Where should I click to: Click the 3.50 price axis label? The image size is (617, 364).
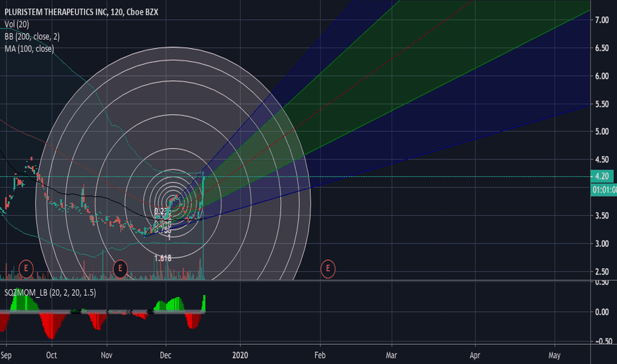click(x=602, y=216)
